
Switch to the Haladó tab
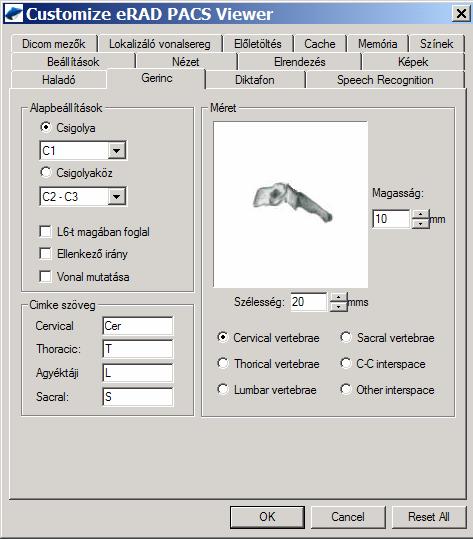(58, 80)
